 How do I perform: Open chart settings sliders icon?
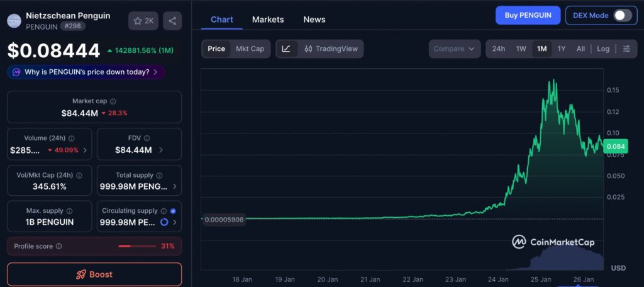(x=626, y=49)
